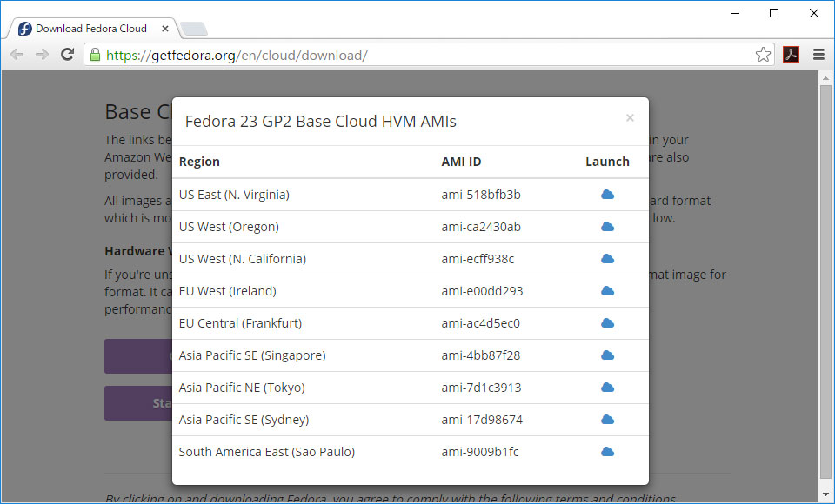This screenshot has height=504, width=835.
Task: Click the Launch column header
Action: [607, 162]
